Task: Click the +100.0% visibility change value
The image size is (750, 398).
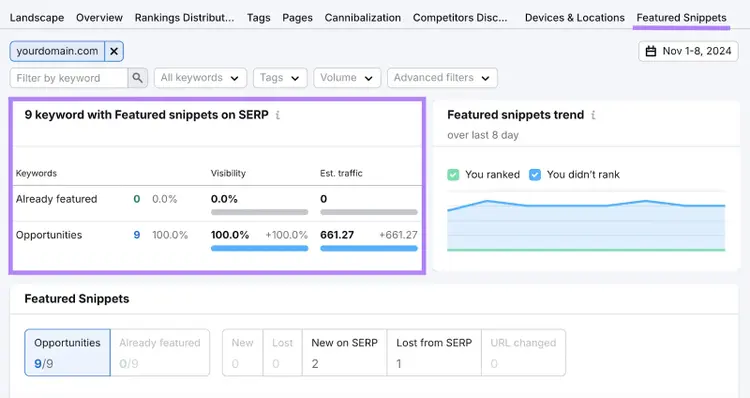Action: (x=287, y=235)
